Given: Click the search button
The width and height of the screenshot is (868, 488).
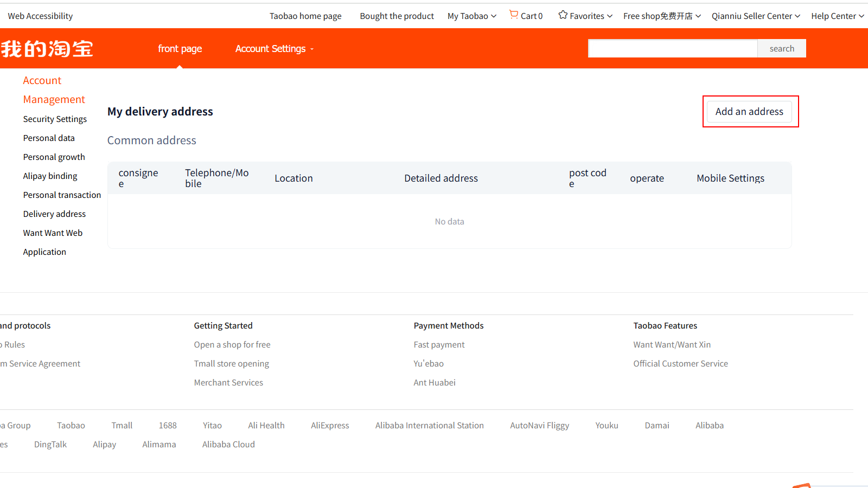Looking at the screenshot, I should [x=781, y=49].
